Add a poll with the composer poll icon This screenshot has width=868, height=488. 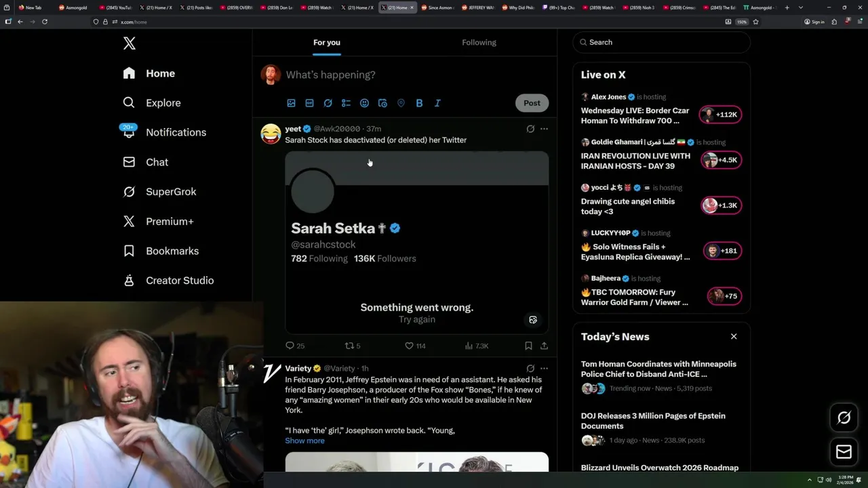(346, 103)
